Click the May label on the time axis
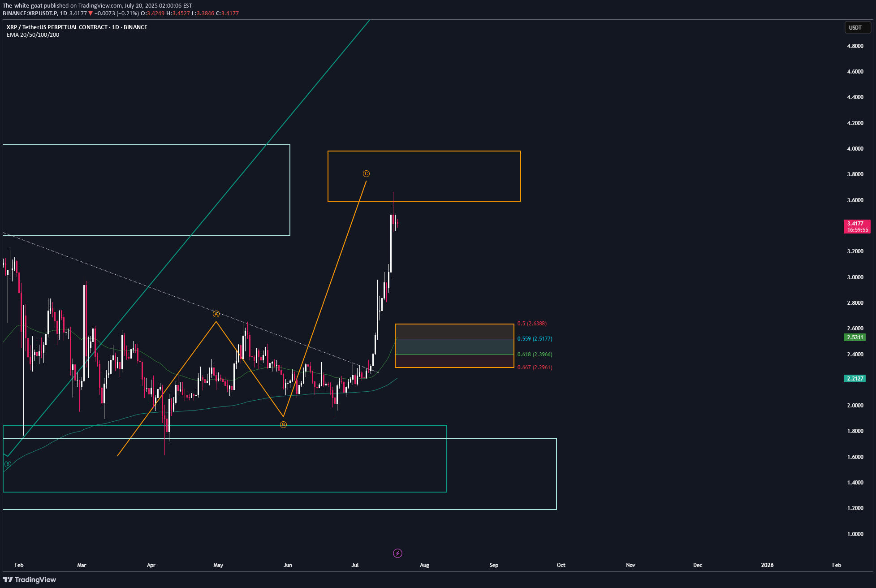 [x=218, y=565]
